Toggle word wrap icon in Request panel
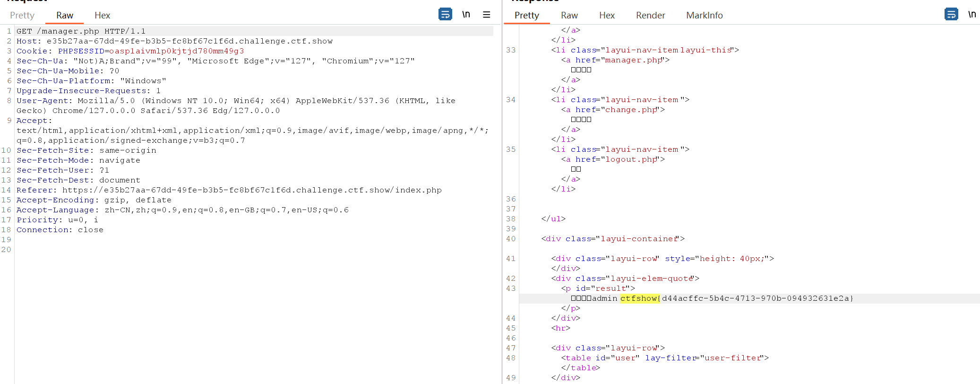The image size is (980, 384). click(445, 14)
